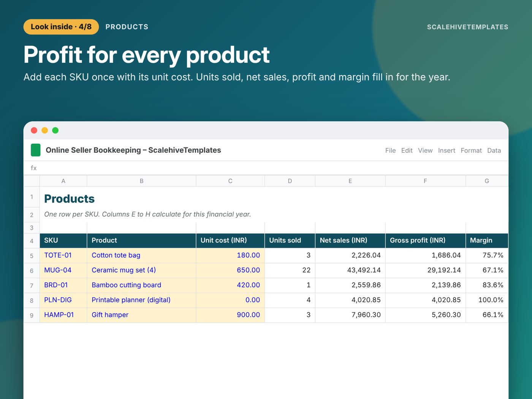Select row 6 header
This screenshot has height=399, width=532.
[x=32, y=271]
